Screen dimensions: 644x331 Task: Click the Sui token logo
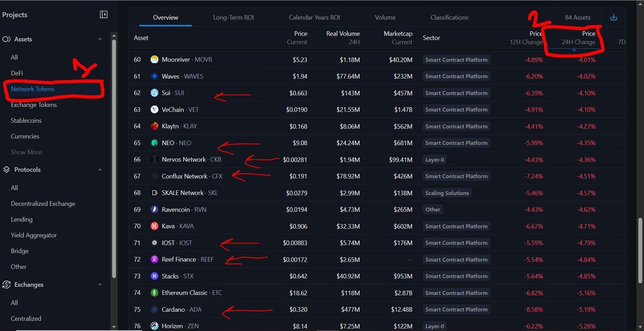click(155, 93)
